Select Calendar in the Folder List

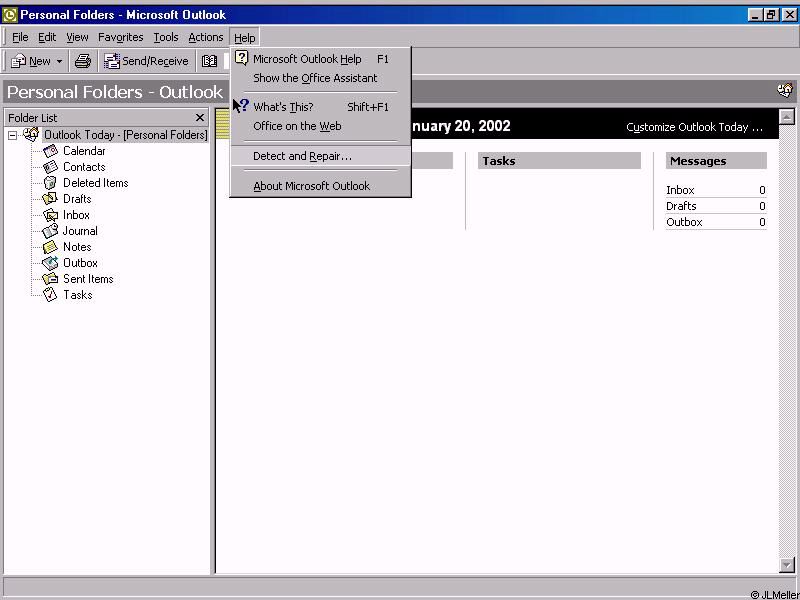point(84,151)
